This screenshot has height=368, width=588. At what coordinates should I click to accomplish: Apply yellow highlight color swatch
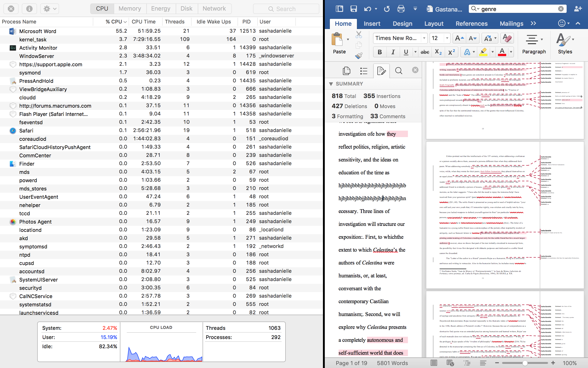483,52
